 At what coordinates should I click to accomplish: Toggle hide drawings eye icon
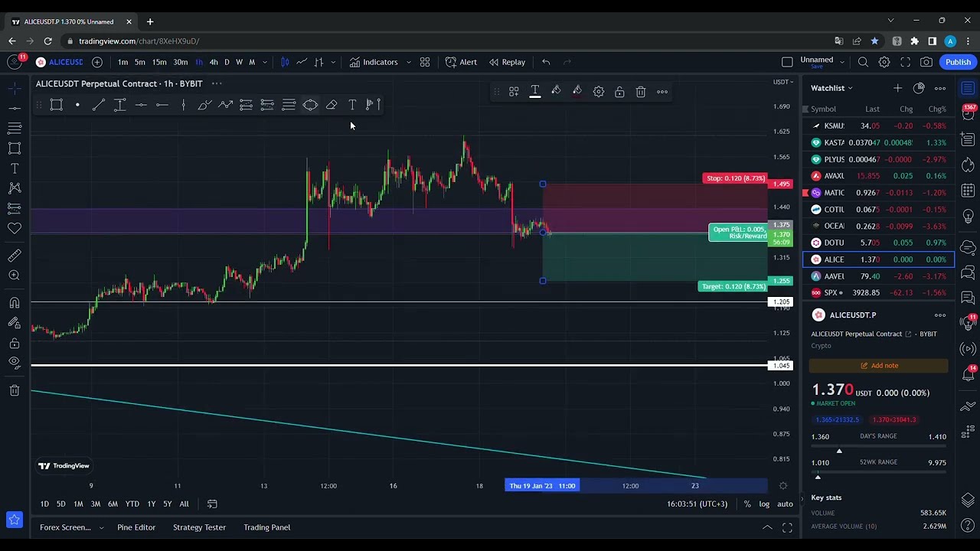pyautogui.click(x=15, y=363)
